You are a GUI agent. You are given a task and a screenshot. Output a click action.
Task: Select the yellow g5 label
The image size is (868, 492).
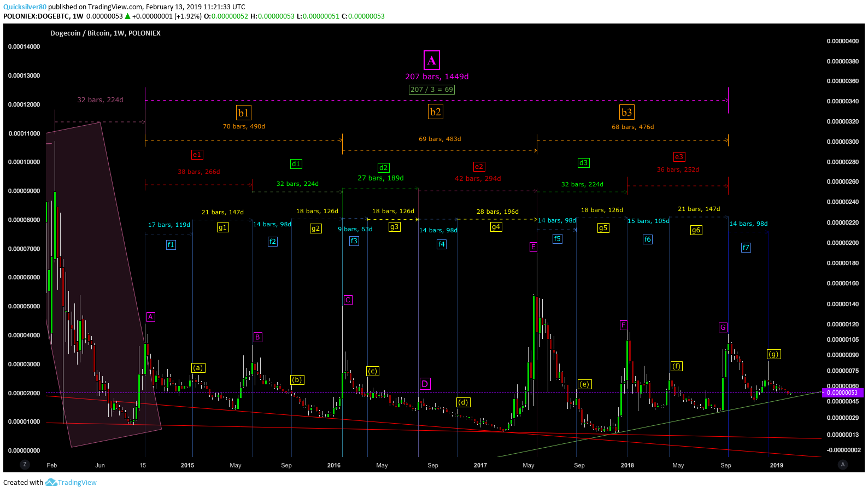coord(603,228)
